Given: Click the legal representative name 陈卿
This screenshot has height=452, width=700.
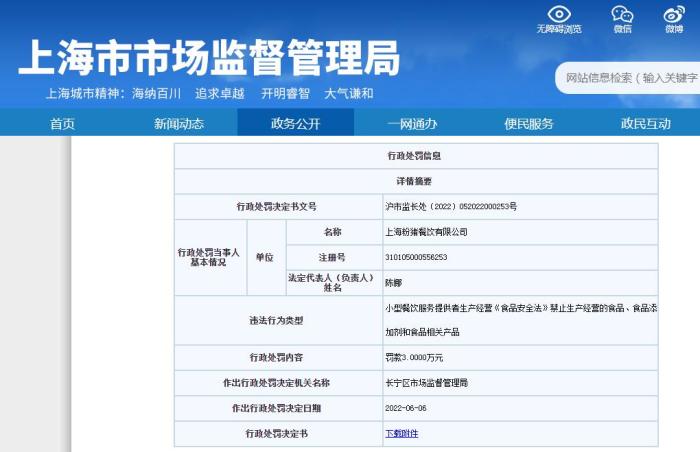Looking at the screenshot, I should [393, 283].
